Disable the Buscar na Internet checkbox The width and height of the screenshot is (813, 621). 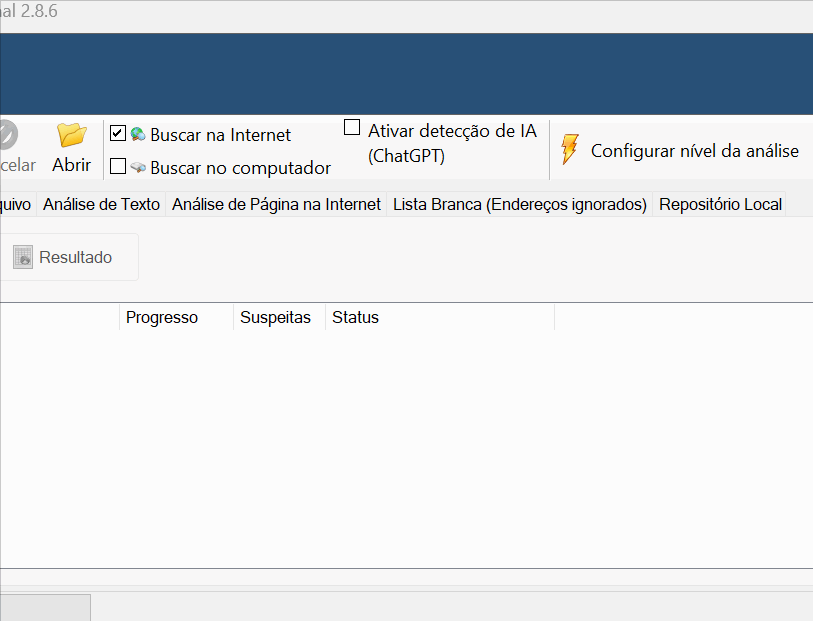(x=117, y=132)
